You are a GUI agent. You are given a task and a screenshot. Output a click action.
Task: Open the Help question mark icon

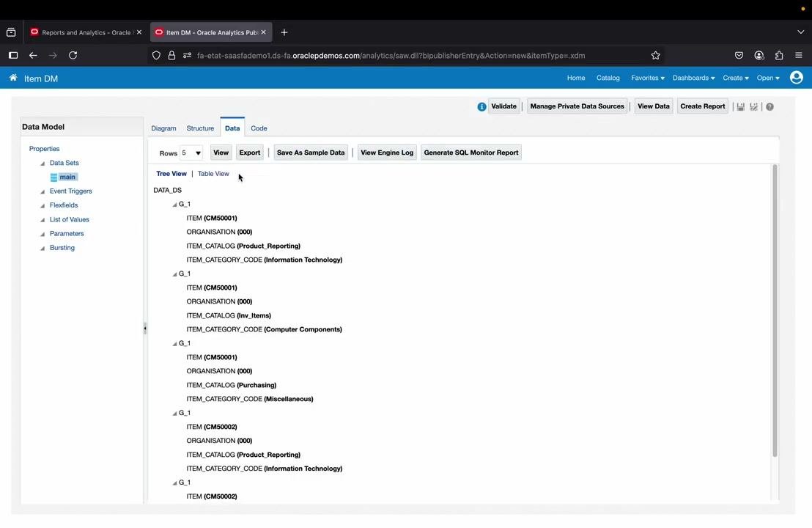pos(769,107)
